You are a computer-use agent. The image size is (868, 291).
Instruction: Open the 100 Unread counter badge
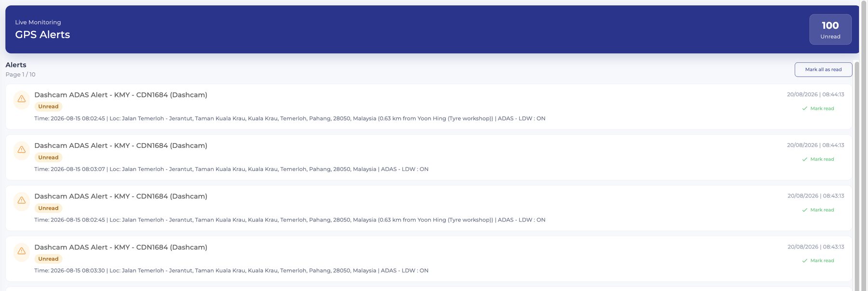click(x=830, y=29)
